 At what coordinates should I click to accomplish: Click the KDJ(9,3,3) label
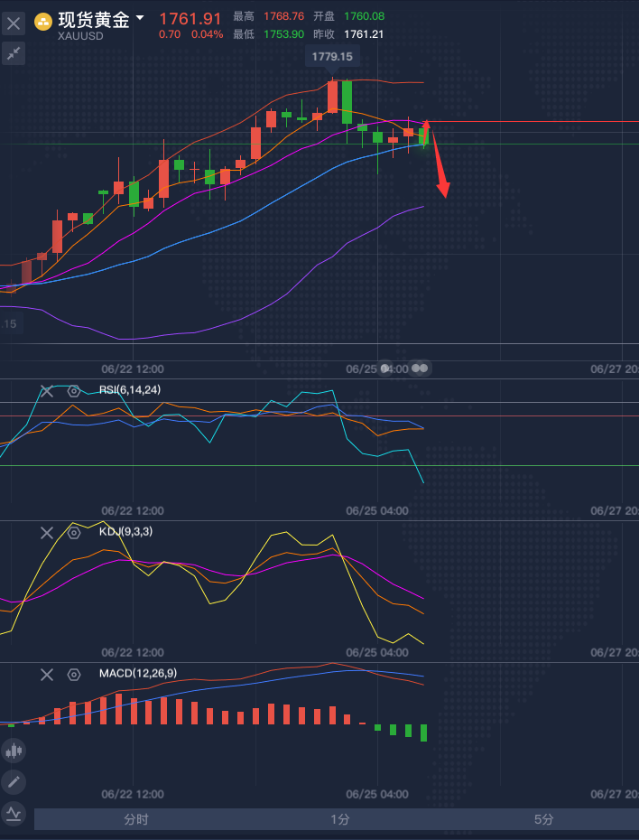(x=125, y=531)
